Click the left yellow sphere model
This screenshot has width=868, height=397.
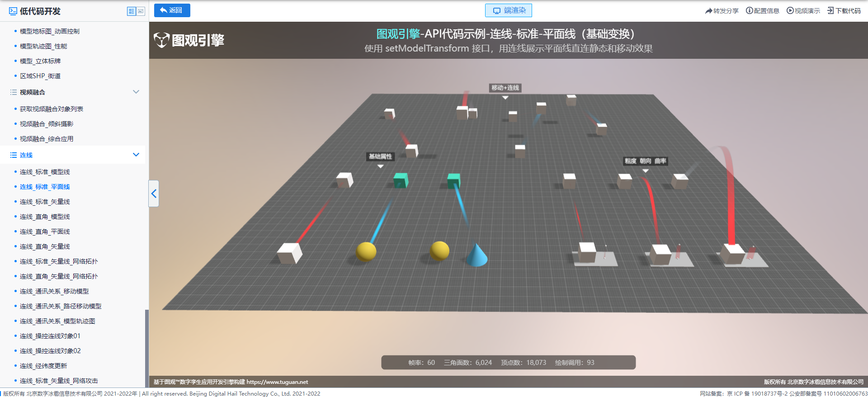tap(366, 251)
